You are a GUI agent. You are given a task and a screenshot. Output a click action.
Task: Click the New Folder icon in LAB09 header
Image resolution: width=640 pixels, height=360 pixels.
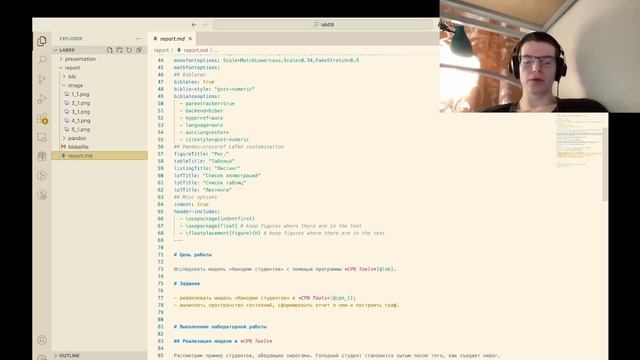[x=119, y=50]
